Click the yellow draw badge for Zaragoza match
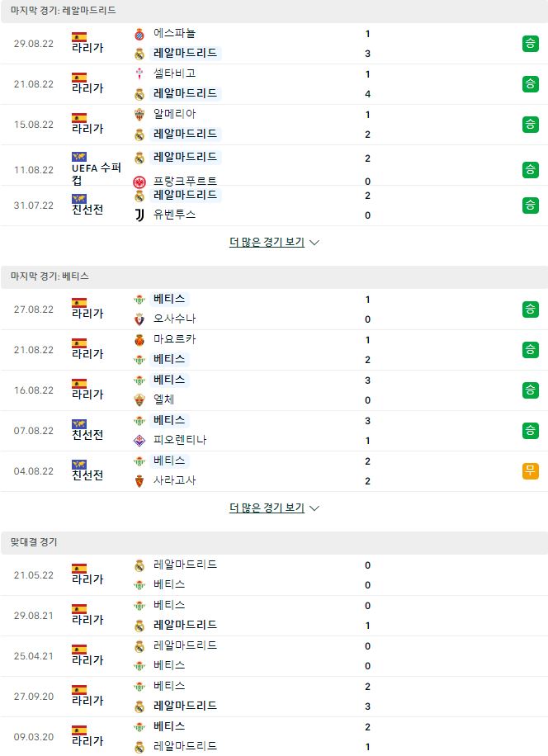Viewport: 548px width, 756px height. pyautogui.click(x=530, y=470)
